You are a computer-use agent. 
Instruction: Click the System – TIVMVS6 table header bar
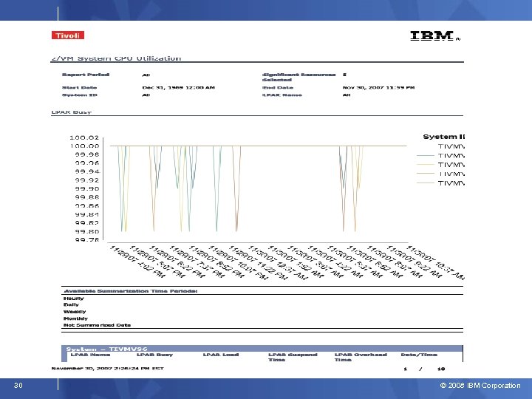tap(262, 349)
